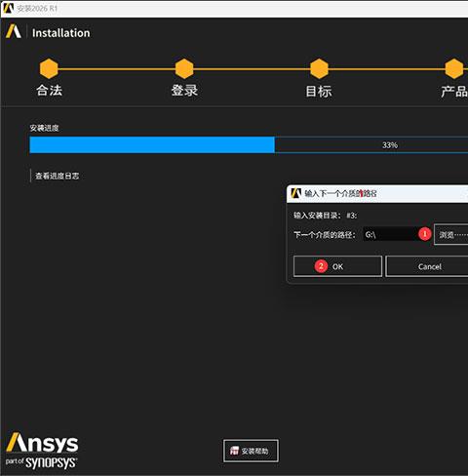Click the 输入下一个介质的路径 dialog title

(x=340, y=193)
